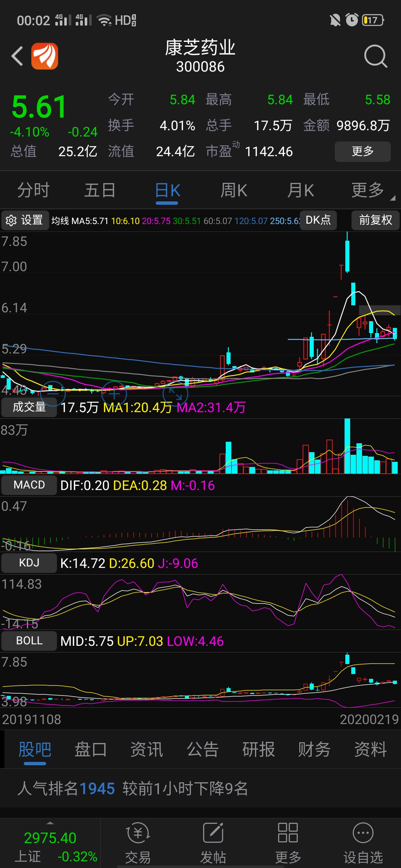Tap the 成交量 indicator button
401x868 pixels.
29,407
